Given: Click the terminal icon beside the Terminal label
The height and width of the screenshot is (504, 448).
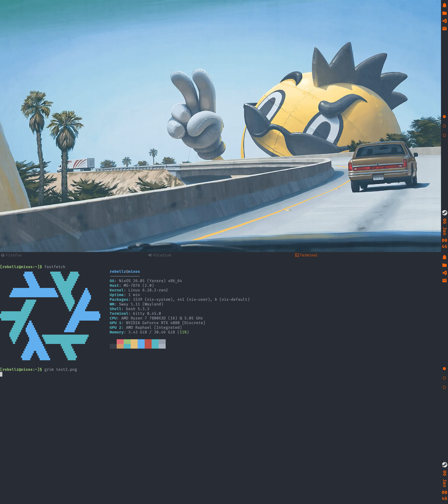Looking at the screenshot, I should (x=297, y=255).
